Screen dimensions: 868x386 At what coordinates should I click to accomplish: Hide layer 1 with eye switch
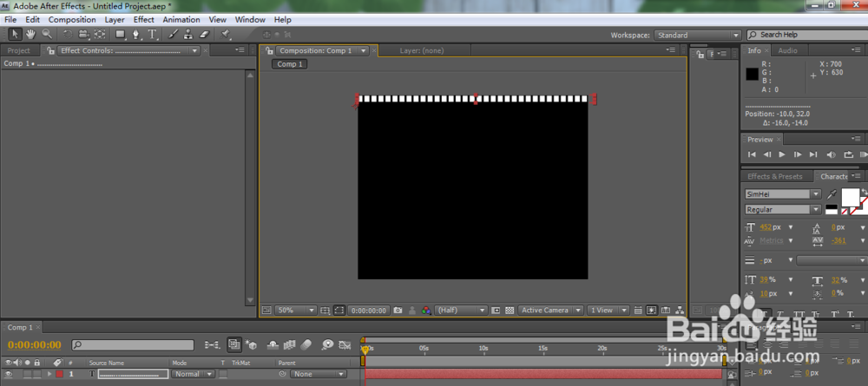point(9,374)
